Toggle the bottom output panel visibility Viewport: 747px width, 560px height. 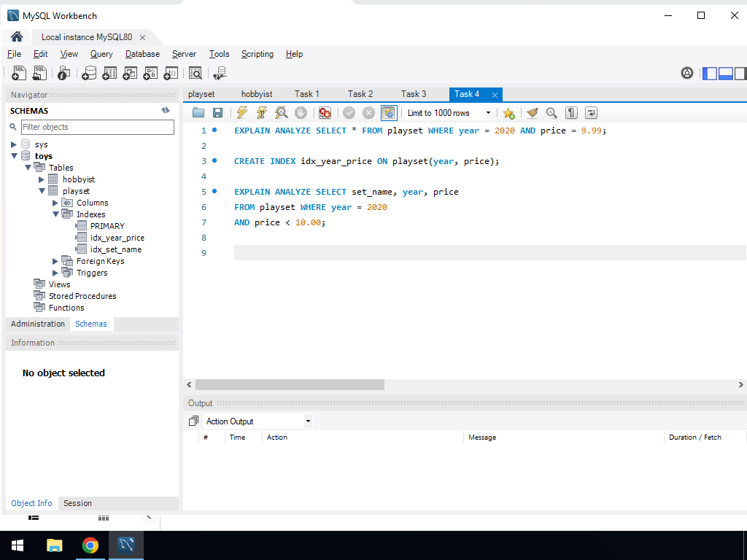click(725, 73)
